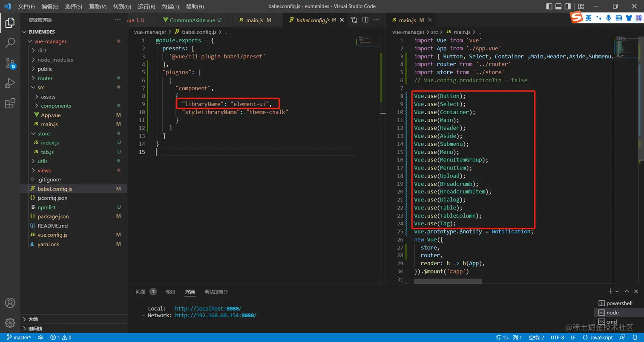
Task: Open the launch profile dropdown arrow in terminal
Action: [617, 292]
